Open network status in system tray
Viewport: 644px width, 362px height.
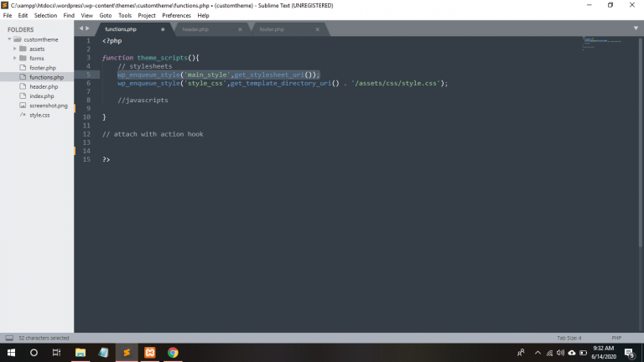pyautogui.click(x=549, y=353)
